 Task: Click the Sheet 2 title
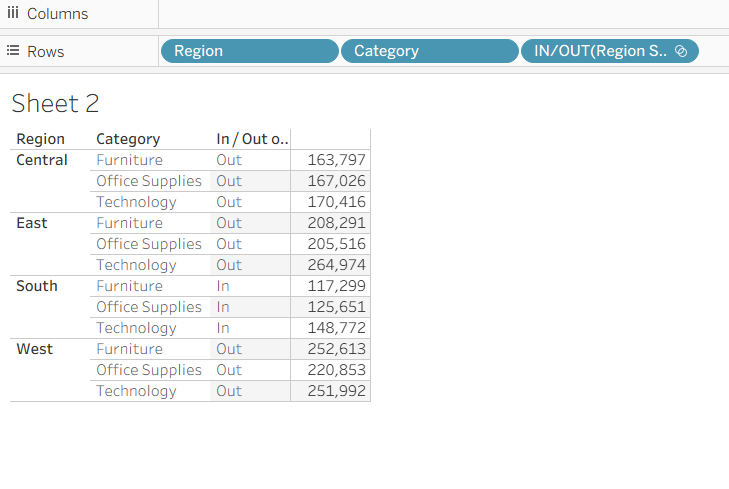coord(55,103)
